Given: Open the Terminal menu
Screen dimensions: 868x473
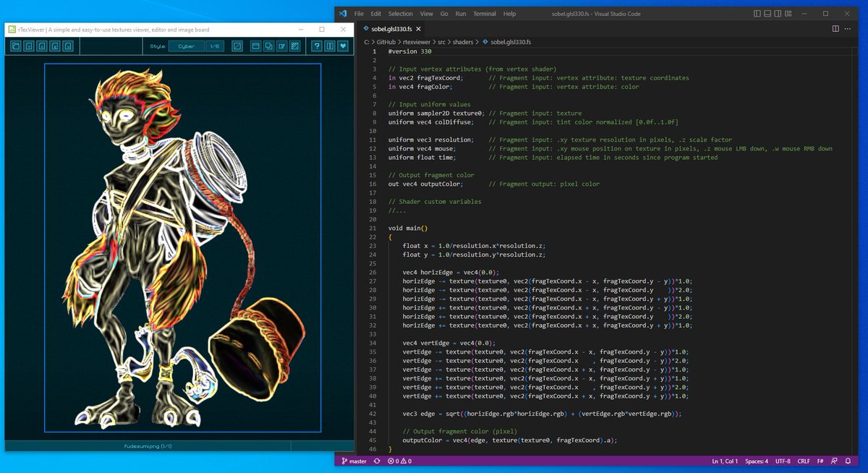Looking at the screenshot, I should click(x=485, y=13).
